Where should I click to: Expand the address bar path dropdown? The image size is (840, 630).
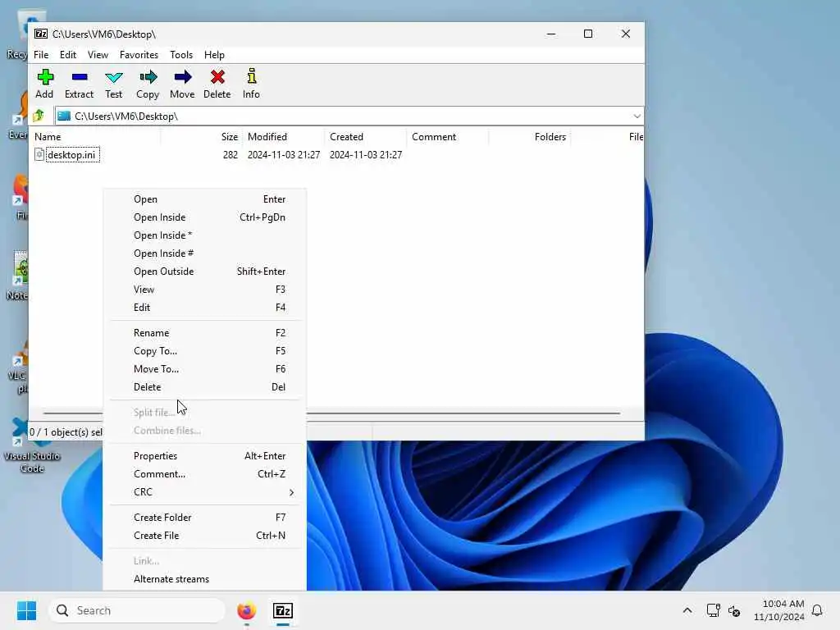[x=637, y=116]
